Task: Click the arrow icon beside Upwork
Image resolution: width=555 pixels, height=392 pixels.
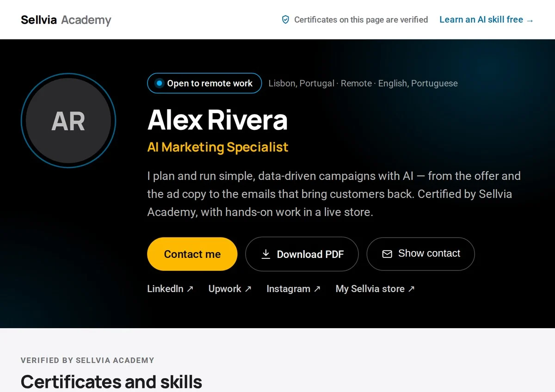Action: click(x=248, y=289)
